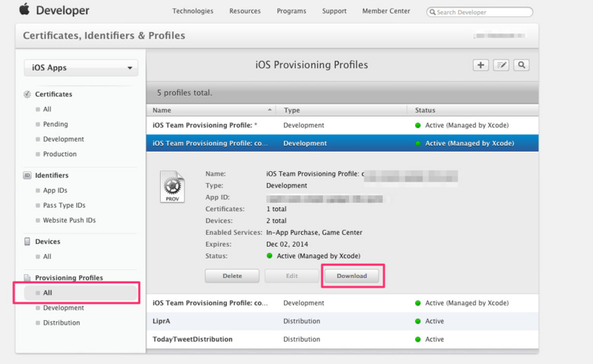
Task: Go to Member Center
Action: pos(386,11)
